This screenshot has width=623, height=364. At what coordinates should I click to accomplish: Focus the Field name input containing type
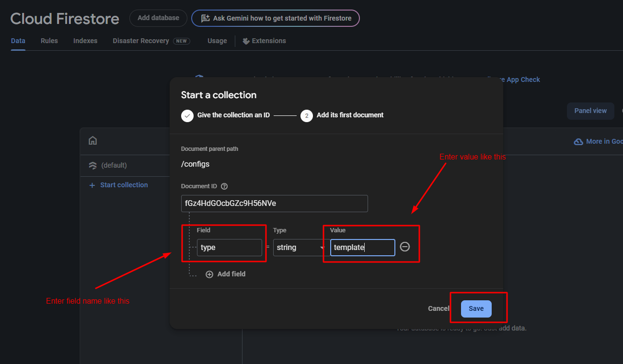229,248
